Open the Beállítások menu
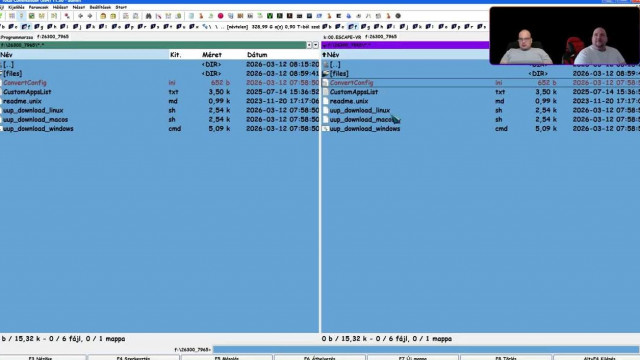 (x=100, y=7)
